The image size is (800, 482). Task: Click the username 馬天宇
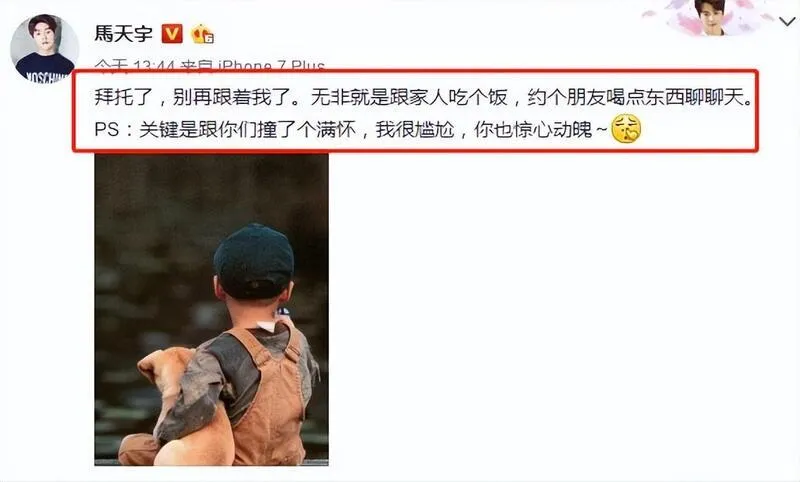(x=123, y=34)
